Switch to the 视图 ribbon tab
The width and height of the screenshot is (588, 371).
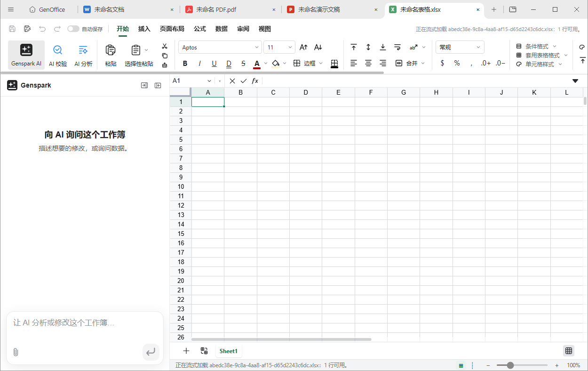(265, 29)
